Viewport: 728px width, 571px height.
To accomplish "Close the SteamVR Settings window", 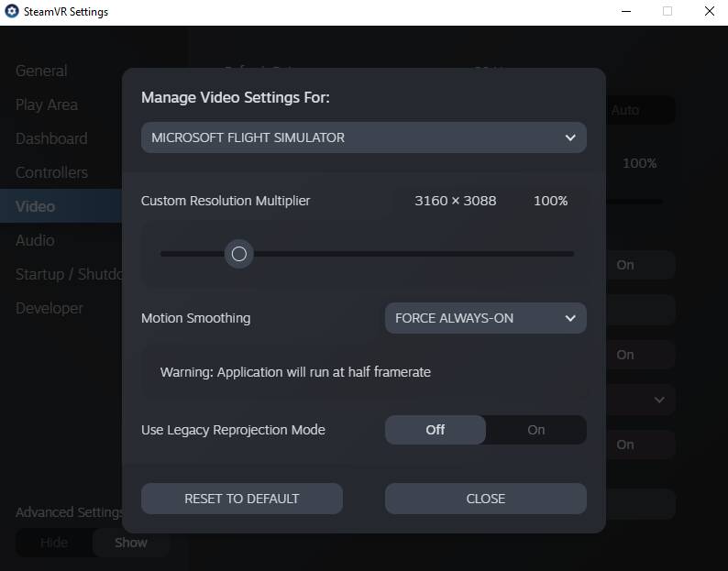I will pyautogui.click(x=709, y=12).
